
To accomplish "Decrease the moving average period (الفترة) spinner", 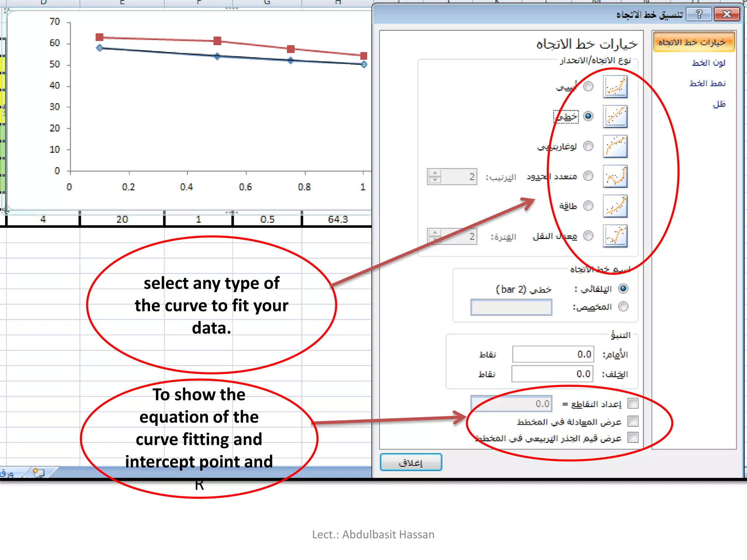I will [435, 240].
